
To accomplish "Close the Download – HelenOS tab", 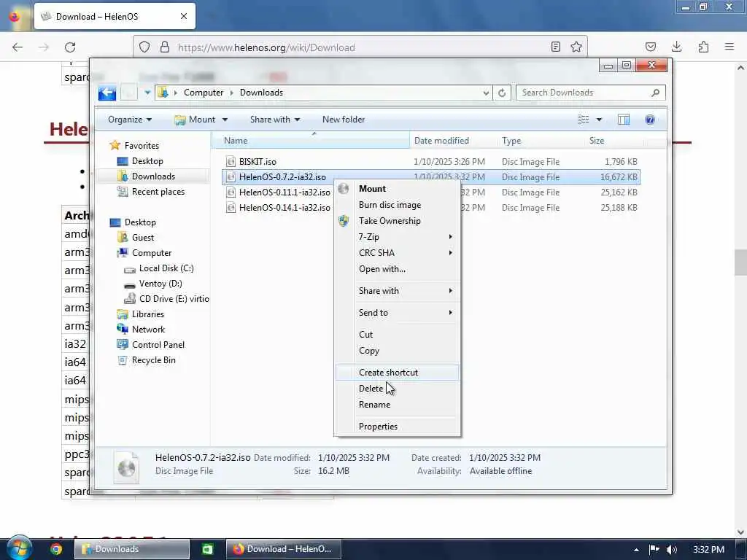I will click(184, 16).
